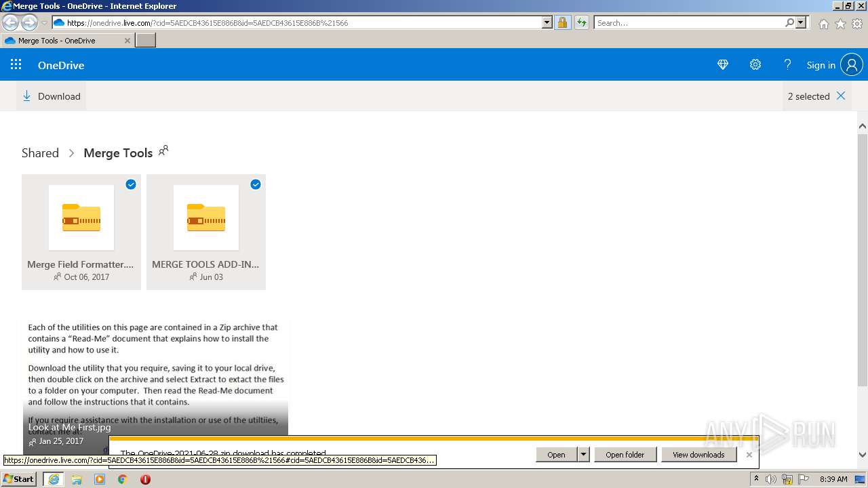Click the MERGE TOOLS ADD-IN file name
Screen dimensions: 868x488
tap(205, 264)
